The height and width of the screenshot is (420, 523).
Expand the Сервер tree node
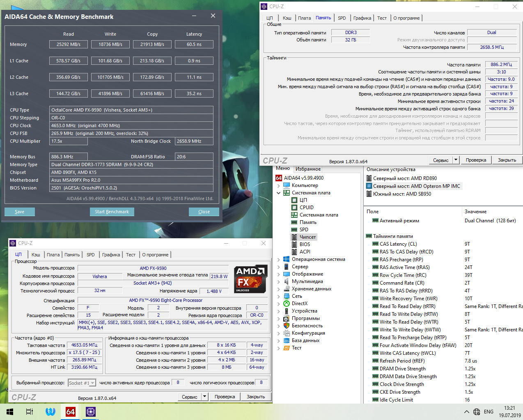click(279, 267)
